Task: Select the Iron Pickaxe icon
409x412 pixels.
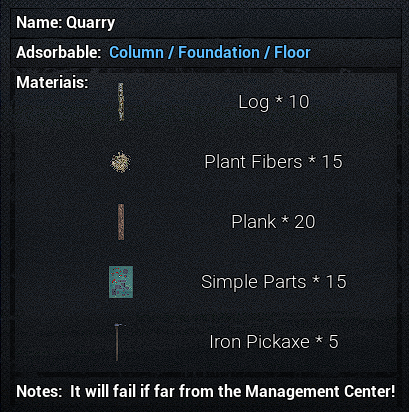Action: [x=117, y=342]
